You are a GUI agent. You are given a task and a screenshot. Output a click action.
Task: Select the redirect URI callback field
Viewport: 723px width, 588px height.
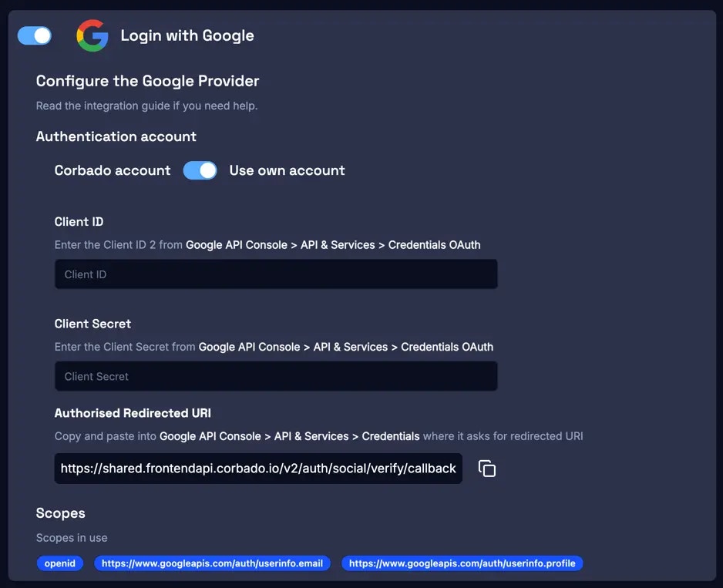pyautogui.click(x=258, y=469)
